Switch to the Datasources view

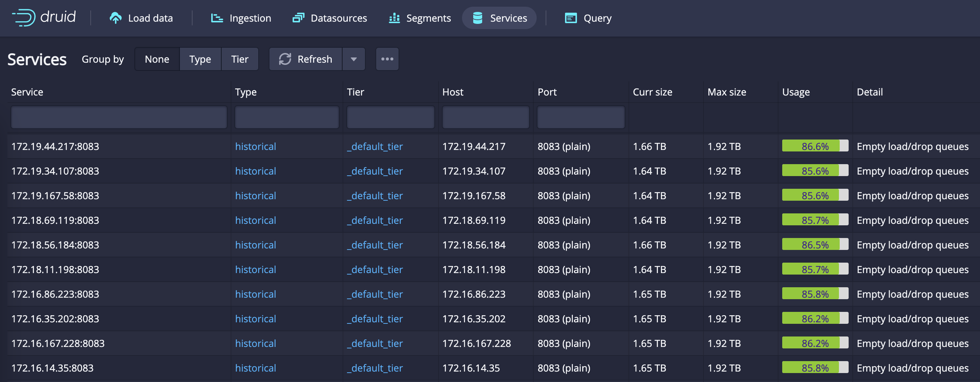[x=330, y=18]
